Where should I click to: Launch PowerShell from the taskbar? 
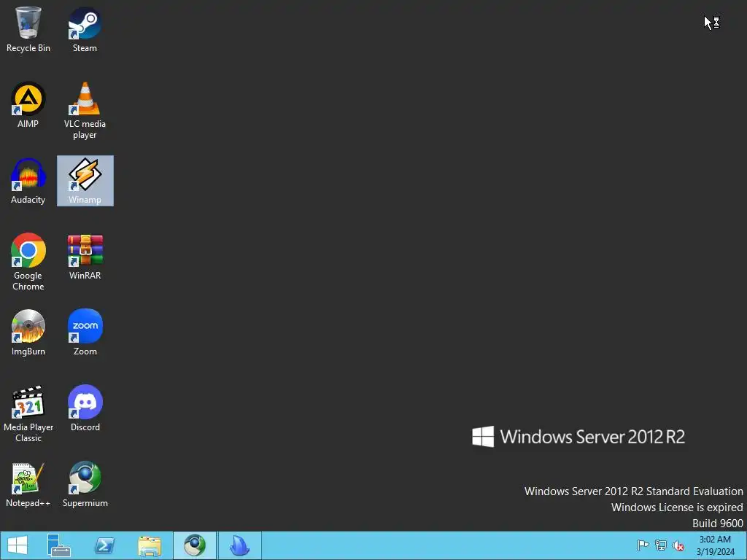click(x=104, y=545)
